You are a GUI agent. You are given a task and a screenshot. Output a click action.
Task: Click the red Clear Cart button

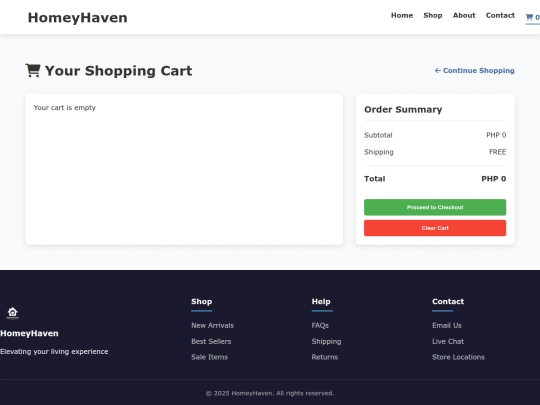[435, 228]
